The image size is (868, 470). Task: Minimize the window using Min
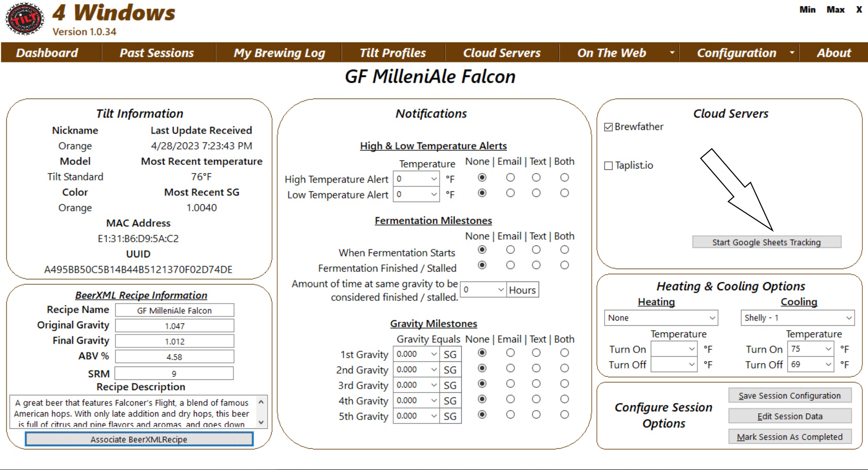(808, 10)
